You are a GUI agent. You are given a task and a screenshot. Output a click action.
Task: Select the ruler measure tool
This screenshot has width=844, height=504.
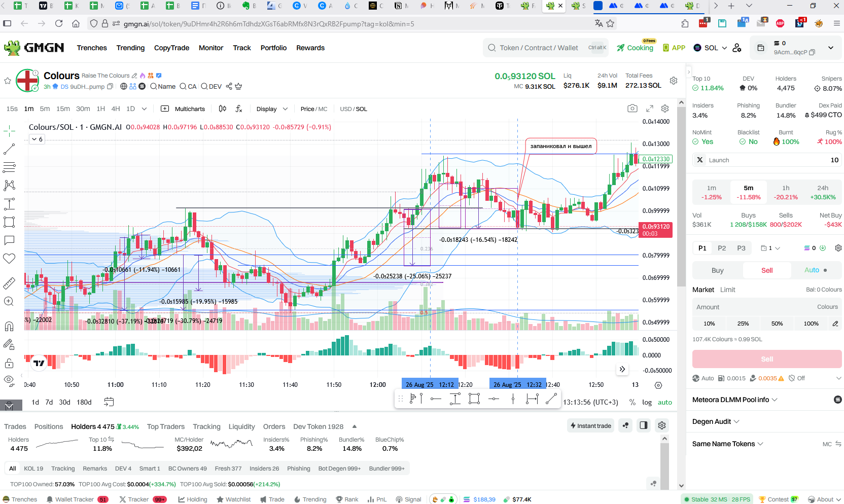[x=9, y=283]
